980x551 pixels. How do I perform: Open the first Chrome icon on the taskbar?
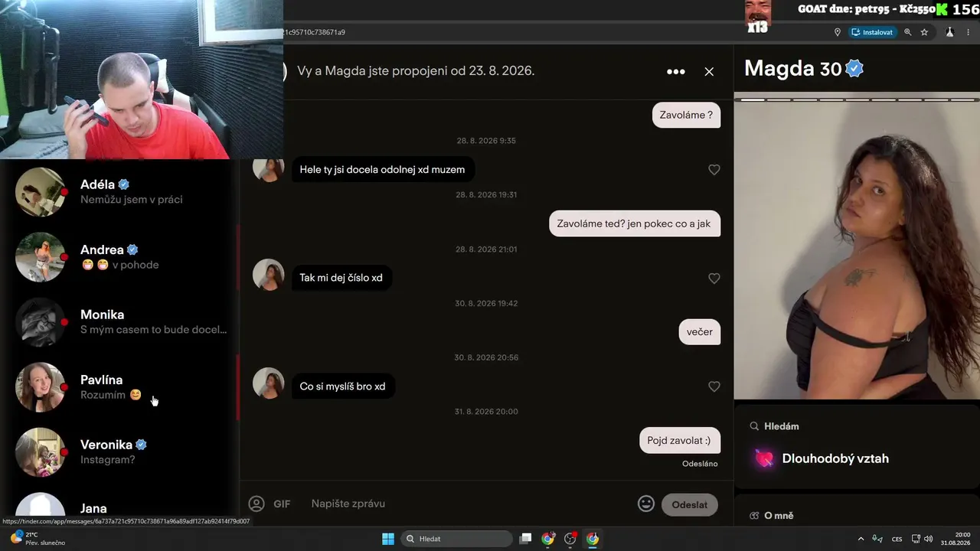pos(547,539)
